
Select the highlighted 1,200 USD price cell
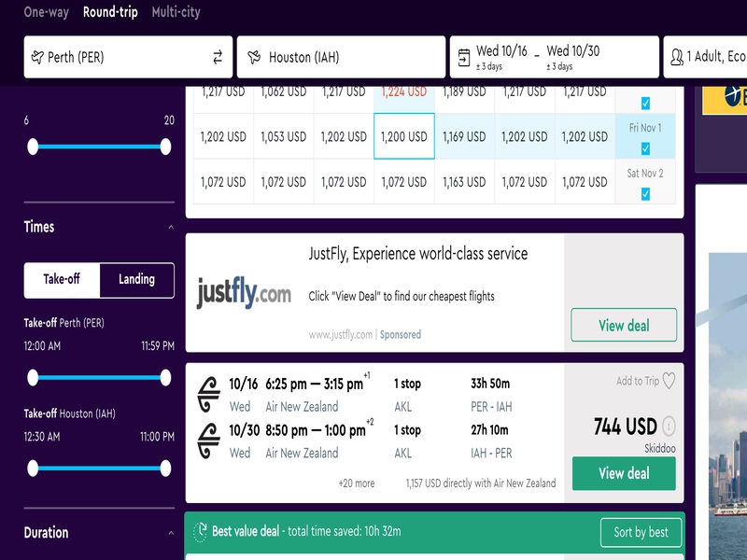click(x=404, y=136)
